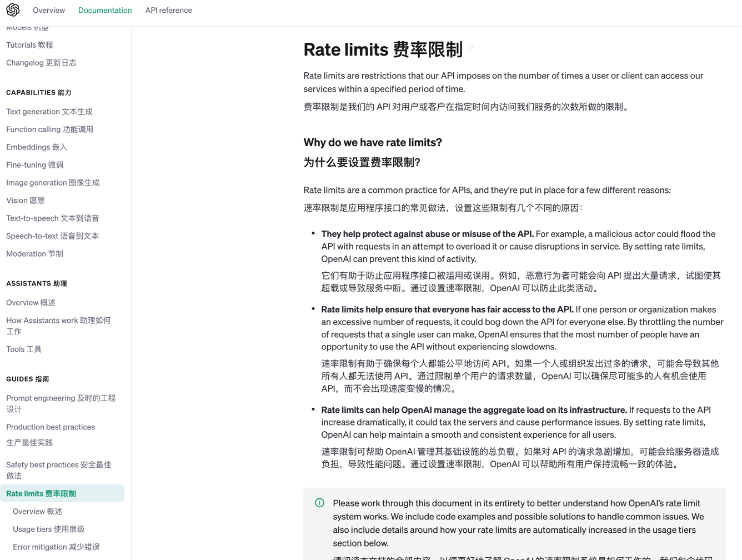The width and height of the screenshot is (742, 560).
Task: Go to Safety best practices 安全最佳做法
Action: tap(59, 471)
